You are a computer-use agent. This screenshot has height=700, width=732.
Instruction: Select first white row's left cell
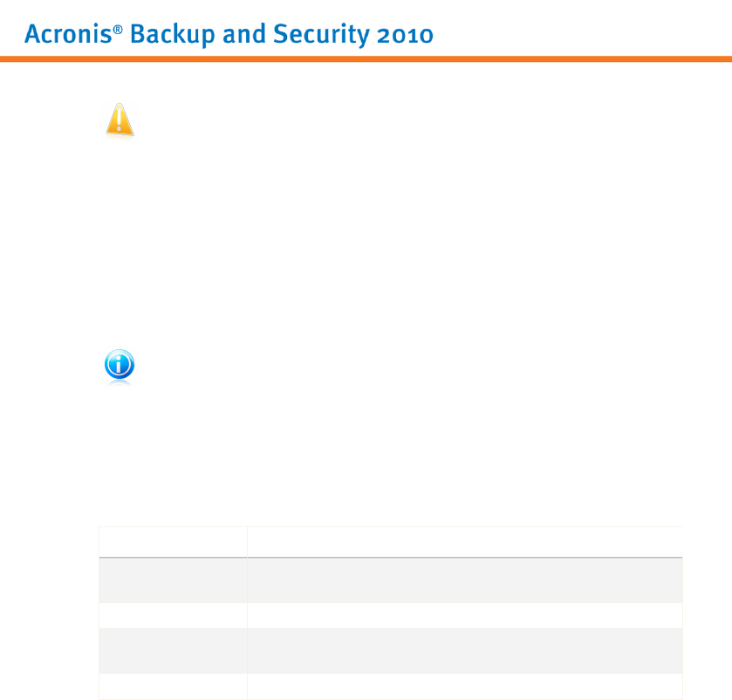click(x=174, y=615)
